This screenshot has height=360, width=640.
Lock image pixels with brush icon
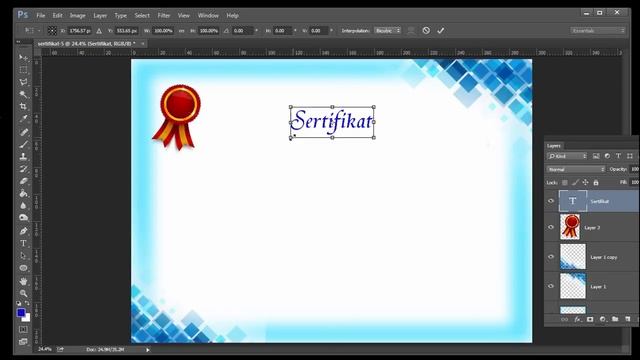pyautogui.click(x=575, y=182)
